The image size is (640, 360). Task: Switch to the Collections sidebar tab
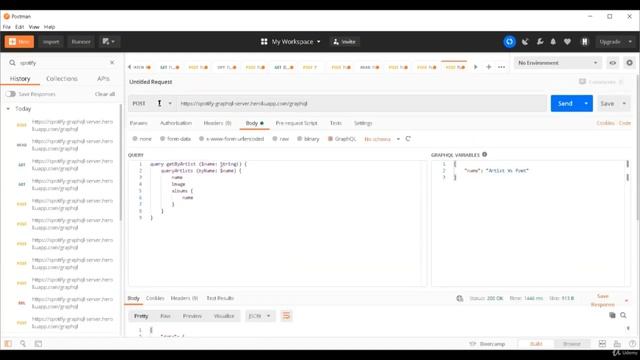click(62, 78)
